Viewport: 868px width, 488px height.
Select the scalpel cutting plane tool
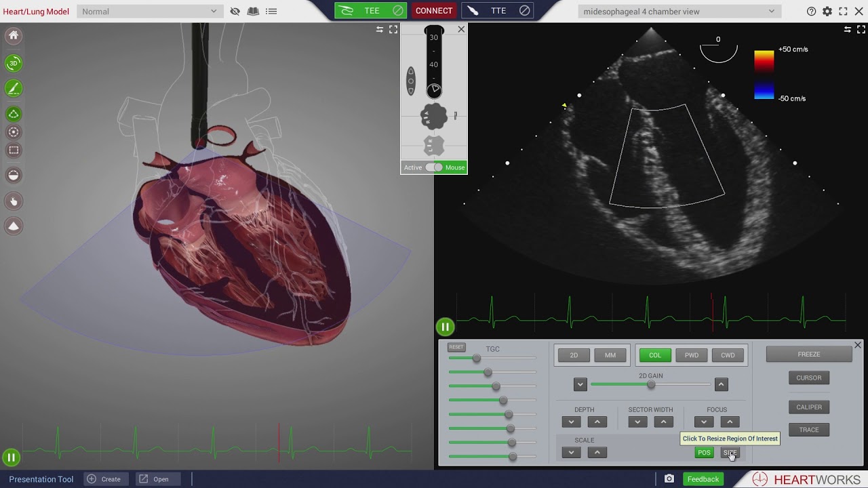click(x=14, y=89)
